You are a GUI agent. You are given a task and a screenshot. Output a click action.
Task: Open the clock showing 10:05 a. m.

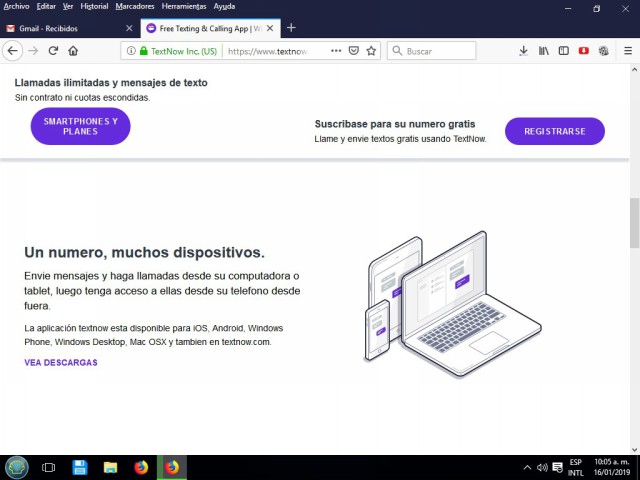(x=611, y=468)
